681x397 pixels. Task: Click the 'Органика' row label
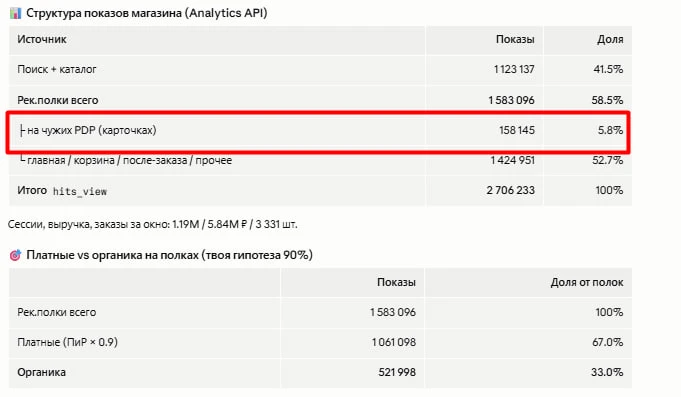coord(42,372)
